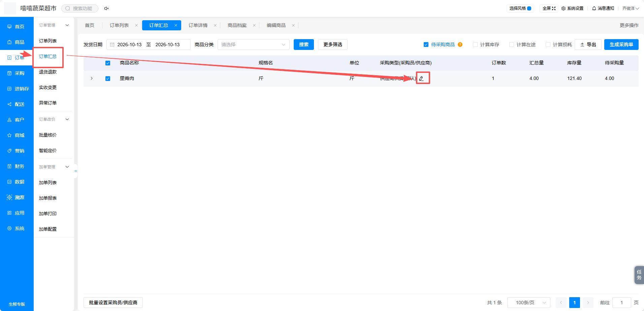644x311 pixels.
Task: Open the 商品 products sidebar section
Action: 16,42
